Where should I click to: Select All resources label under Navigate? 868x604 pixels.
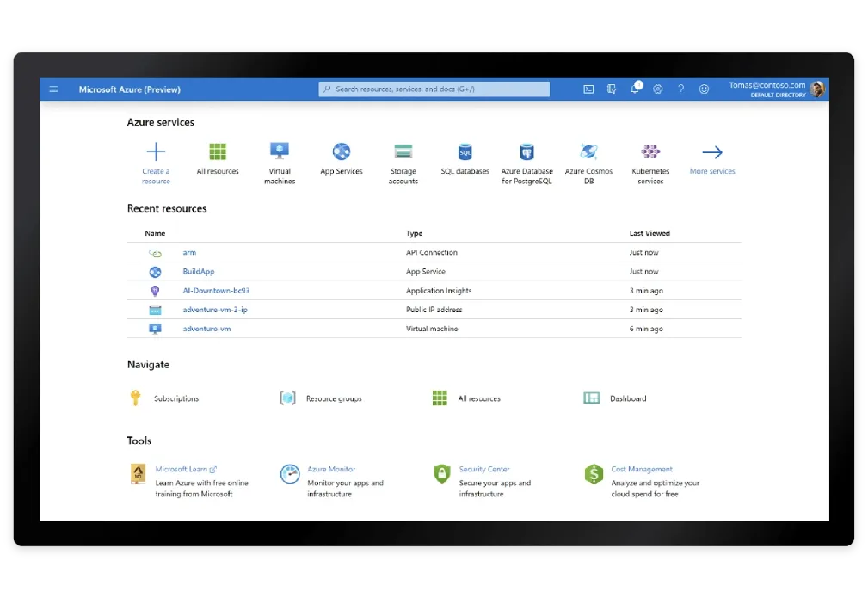[x=479, y=398]
